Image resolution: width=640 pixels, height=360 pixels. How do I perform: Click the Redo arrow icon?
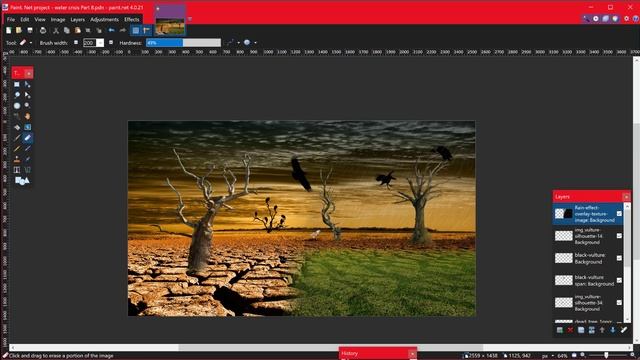coord(122,31)
